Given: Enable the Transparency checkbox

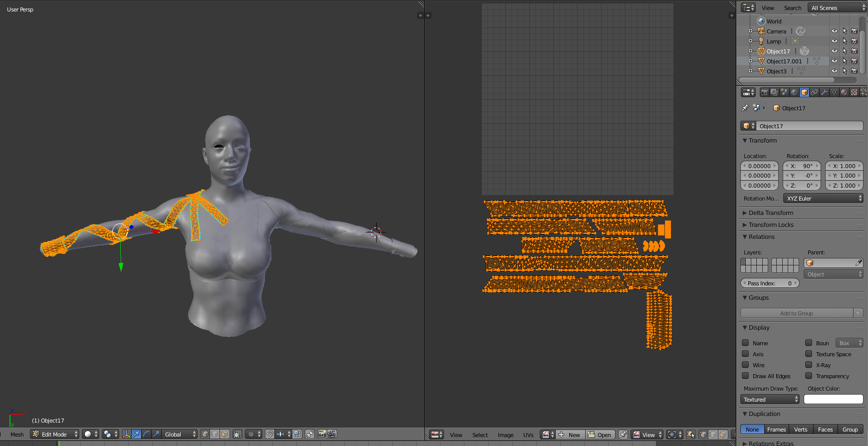Looking at the screenshot, I should (809, 376).
